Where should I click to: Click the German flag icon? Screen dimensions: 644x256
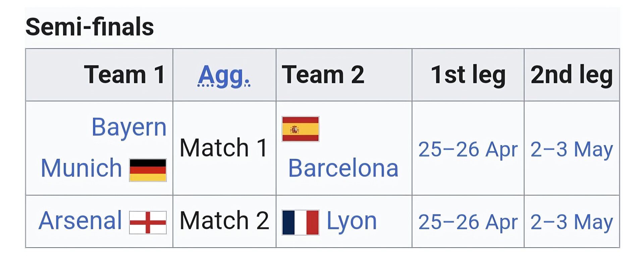[148, 170]
